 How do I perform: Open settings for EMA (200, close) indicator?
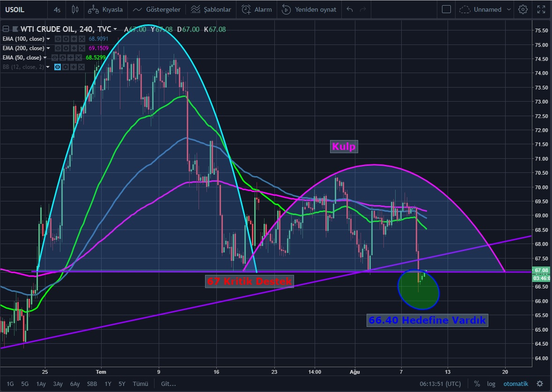click(66, 48)
